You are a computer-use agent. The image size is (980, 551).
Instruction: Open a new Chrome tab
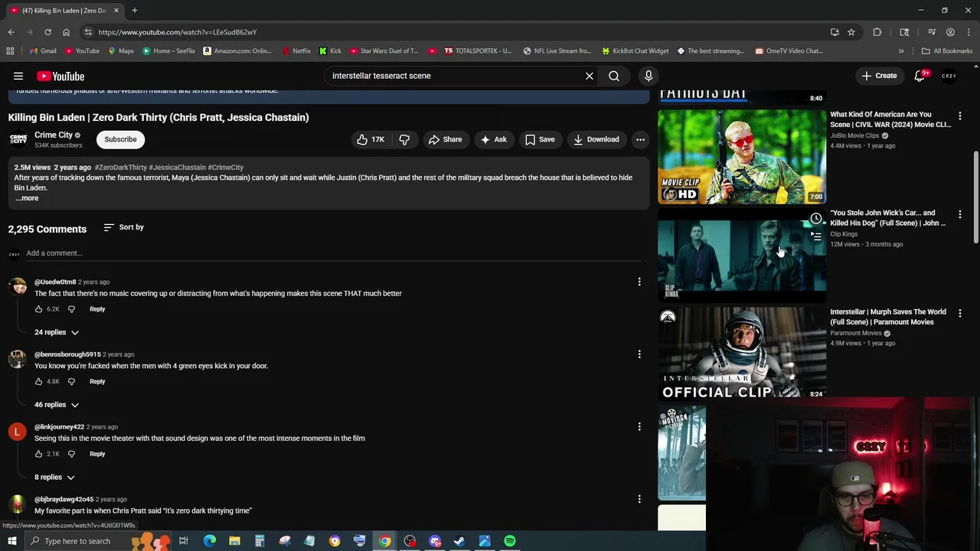pos(134,11)
